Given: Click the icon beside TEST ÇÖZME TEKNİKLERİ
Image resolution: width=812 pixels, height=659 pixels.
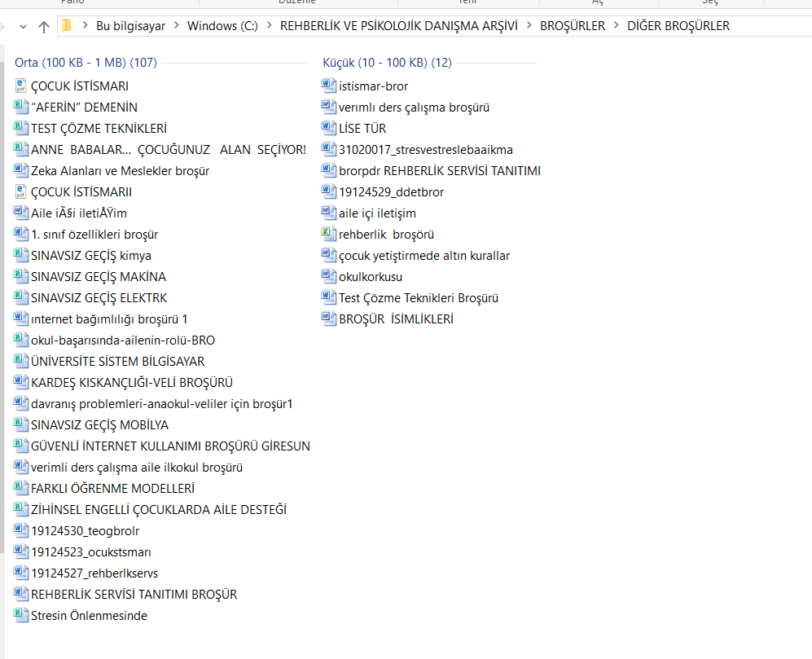Looking at the screenshot, I should tap(20, 129).
